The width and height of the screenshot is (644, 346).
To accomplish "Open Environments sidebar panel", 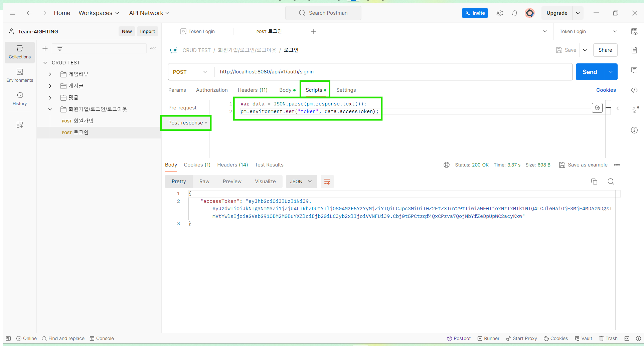I will [x=20, y=76].
